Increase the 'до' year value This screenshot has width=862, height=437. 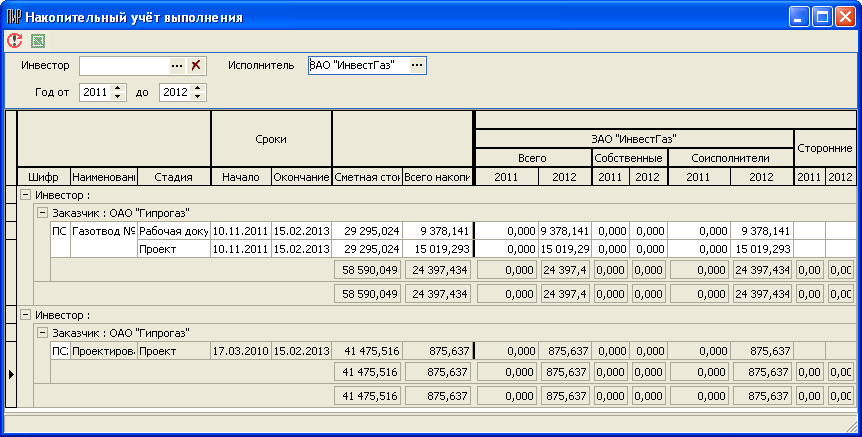(x=198, y=88)
